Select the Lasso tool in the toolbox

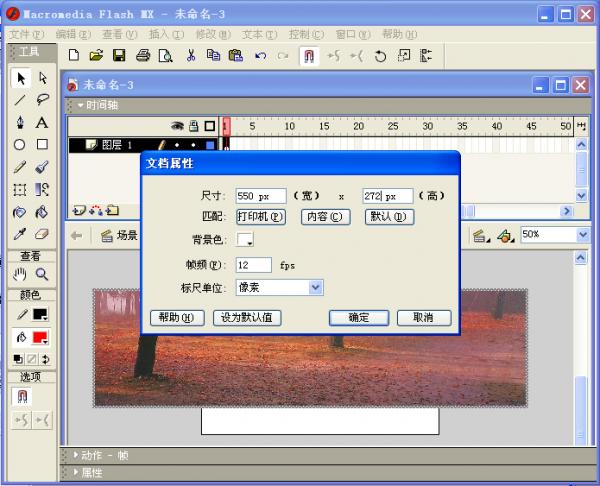pos(42,99)
